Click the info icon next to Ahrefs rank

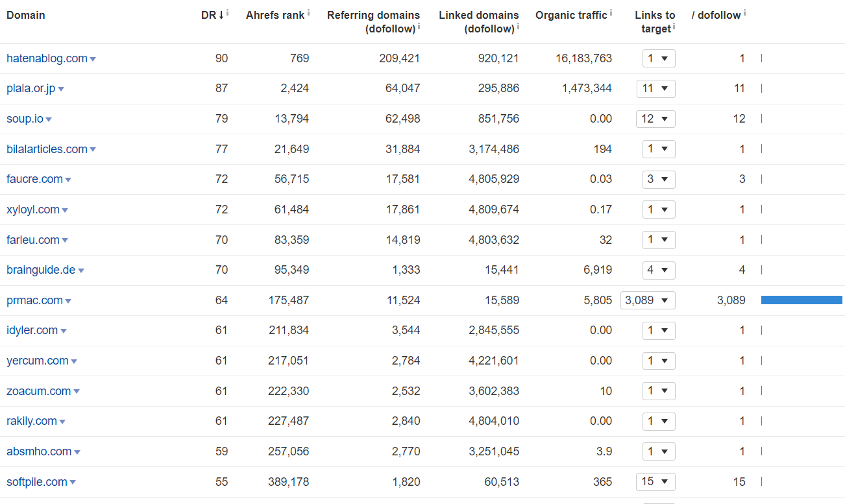[x=308, y=12]
